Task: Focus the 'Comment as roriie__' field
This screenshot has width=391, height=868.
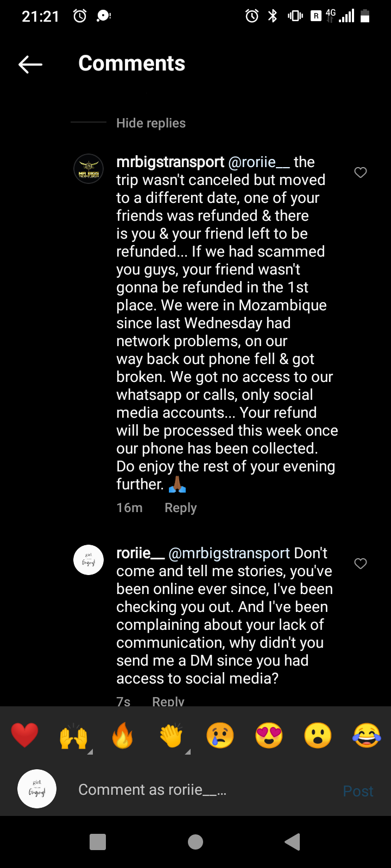Action: [201, 790]
